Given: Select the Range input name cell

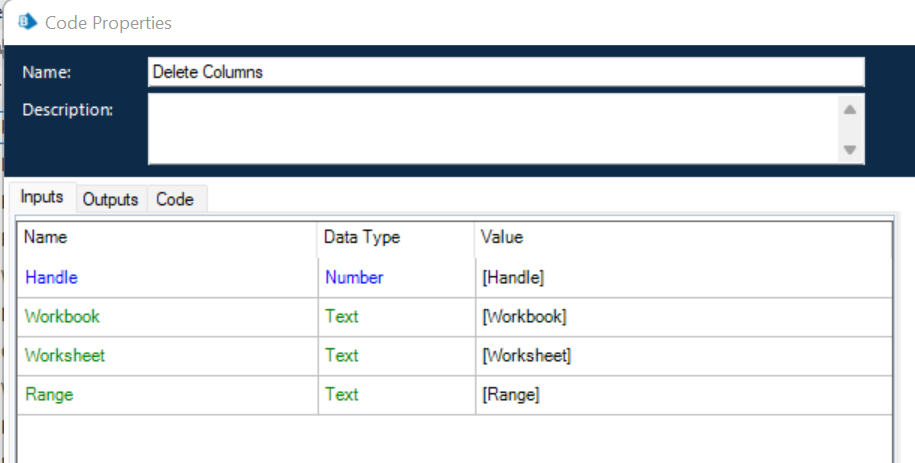Looking at the screenshot, I should 167,395.
